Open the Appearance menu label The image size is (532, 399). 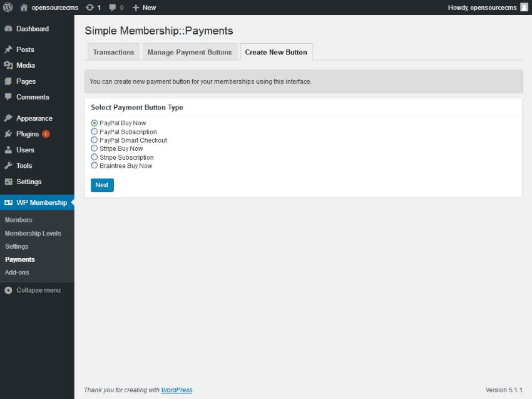pyautogui.click(x=34, y=118)
